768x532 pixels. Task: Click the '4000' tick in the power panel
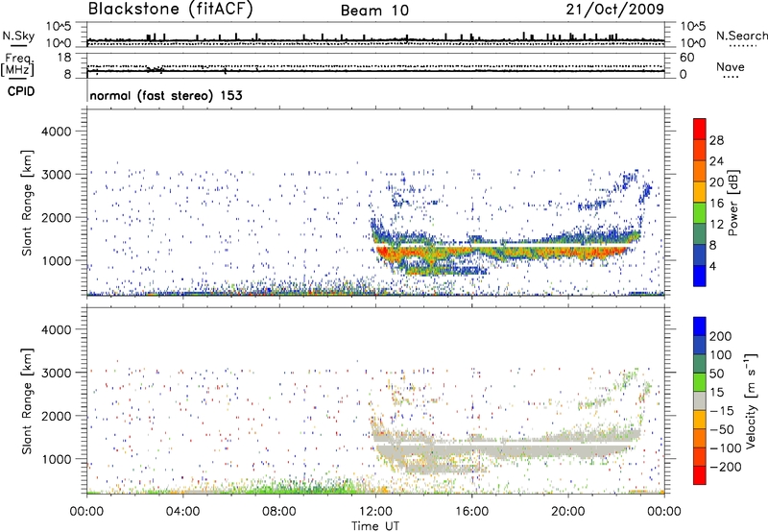pyautogui.click(x=57, y=132)
